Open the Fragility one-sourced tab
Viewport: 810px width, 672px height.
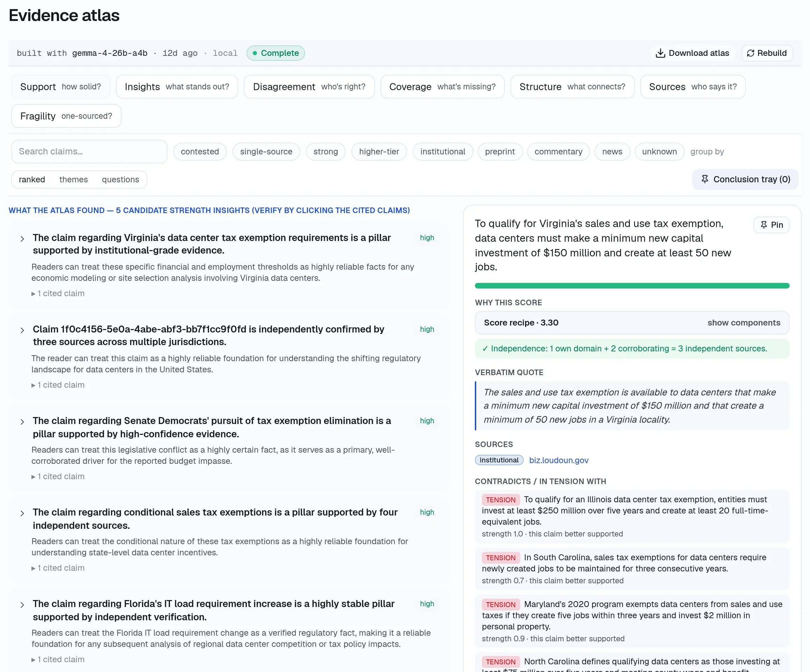point(66,116)
